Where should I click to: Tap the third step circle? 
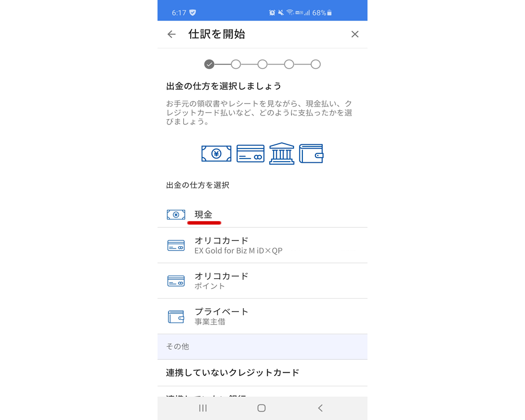262,64
